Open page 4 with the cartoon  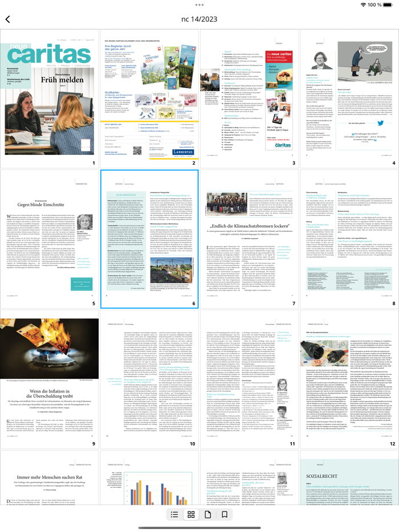click(x=349, y=99)
